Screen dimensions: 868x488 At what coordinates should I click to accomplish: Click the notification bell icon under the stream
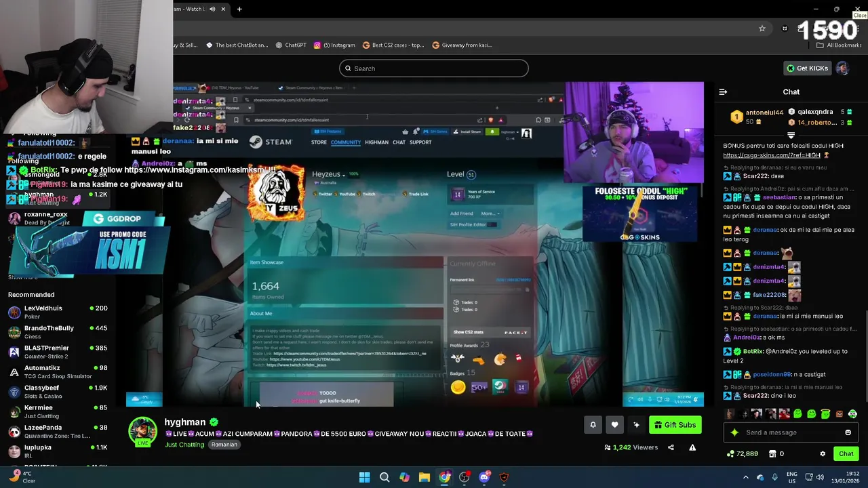pos(593,425)
